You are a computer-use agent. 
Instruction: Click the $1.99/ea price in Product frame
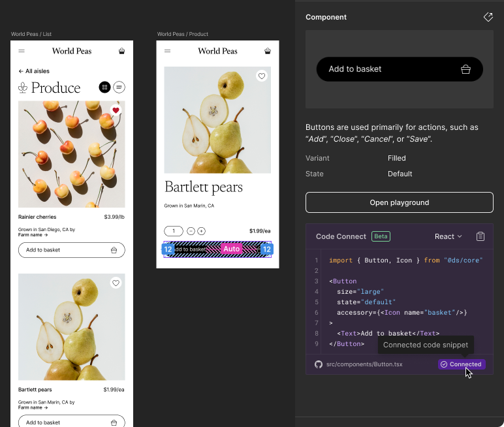[x=260, y=231]
